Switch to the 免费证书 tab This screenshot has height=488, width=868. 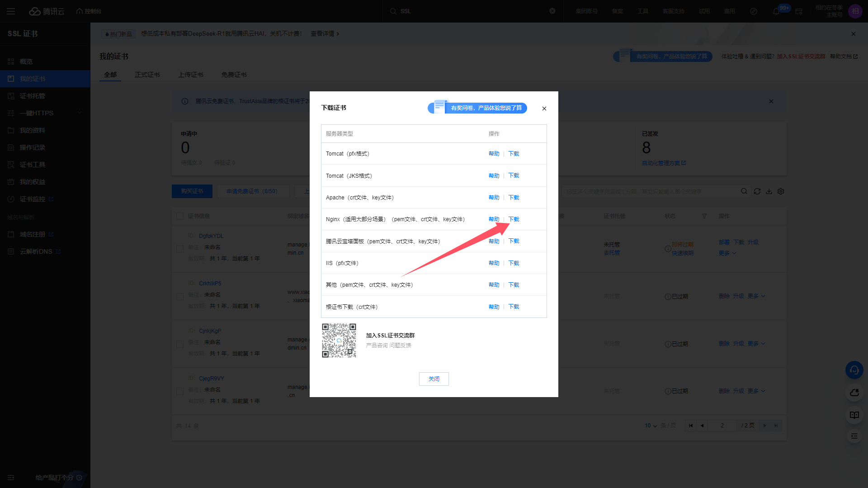tap(234, 75)
